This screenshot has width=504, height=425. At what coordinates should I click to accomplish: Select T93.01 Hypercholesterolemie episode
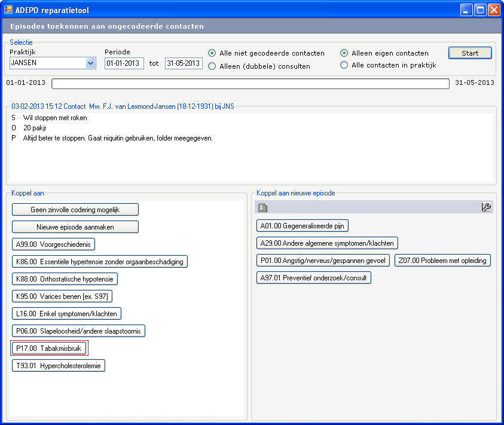coord(59,365)
